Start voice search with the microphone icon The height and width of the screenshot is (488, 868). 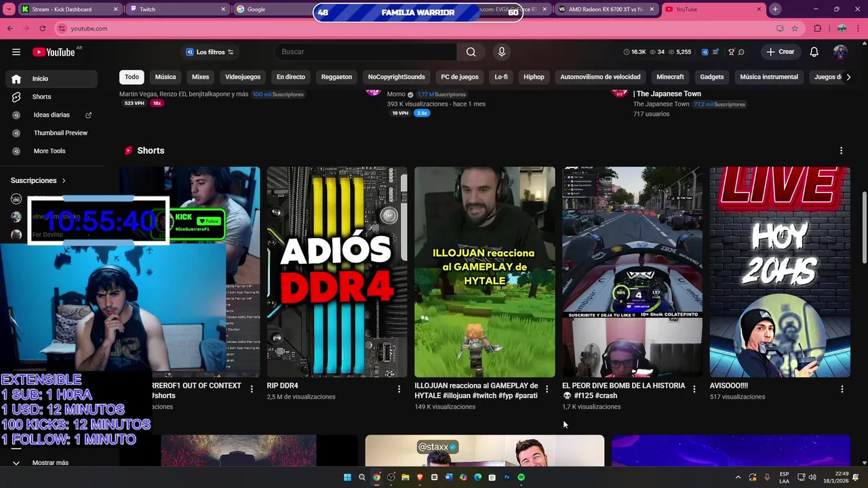click(x=502, y=52)
